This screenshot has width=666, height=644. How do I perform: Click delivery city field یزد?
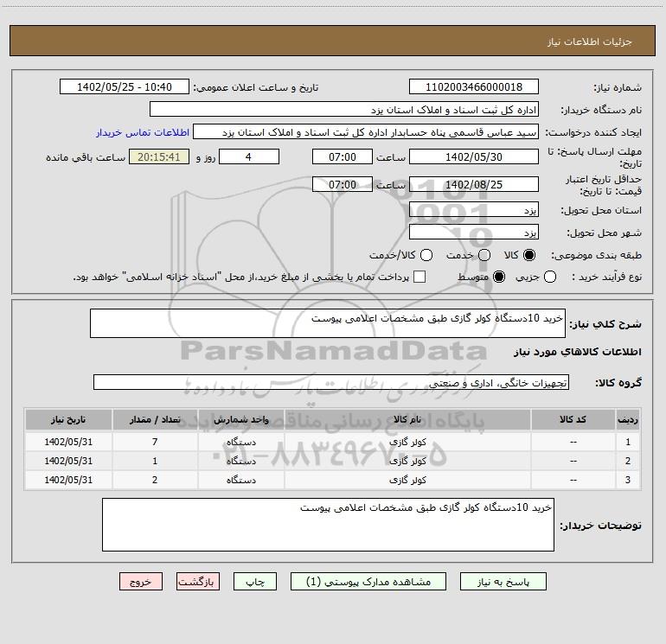click(x=474, y=233)
